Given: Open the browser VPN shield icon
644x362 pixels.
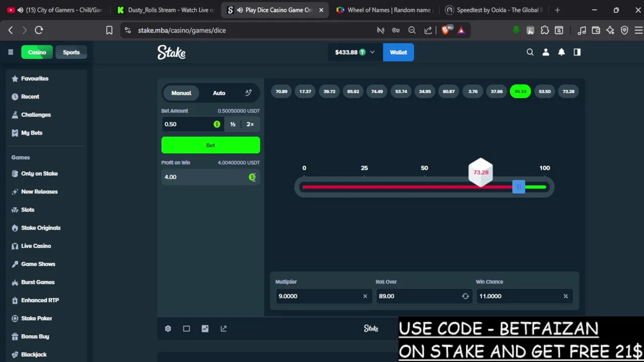Looking at the screenshot, I should [x=624, y=30].
